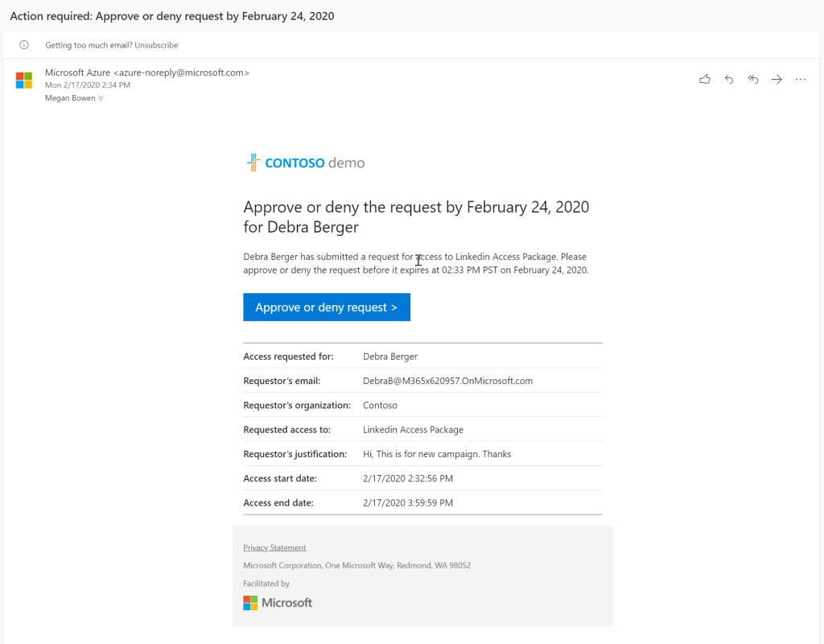The image size is (824, 644).
Task: Click the Microsoft Azure sender avatar
Action: tap(24, 80)
